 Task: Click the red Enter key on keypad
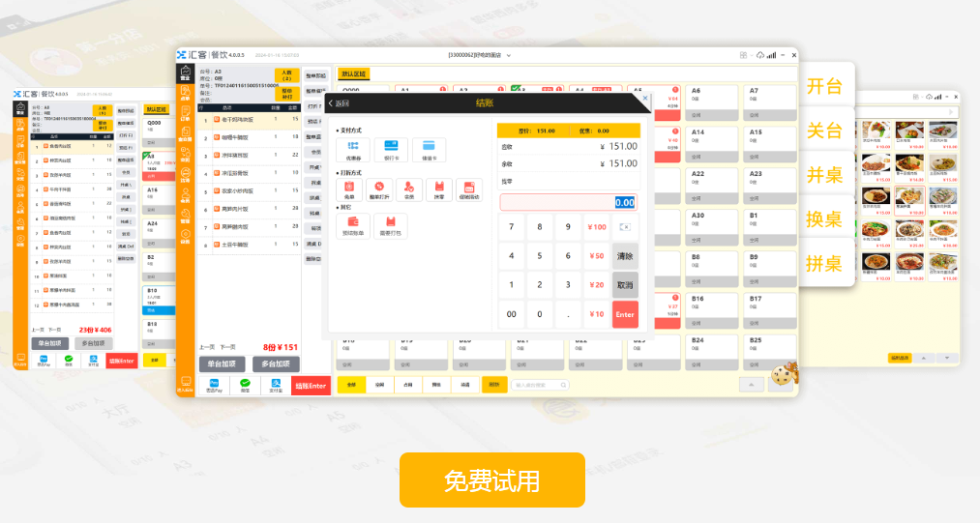click(x=625, y=314)
